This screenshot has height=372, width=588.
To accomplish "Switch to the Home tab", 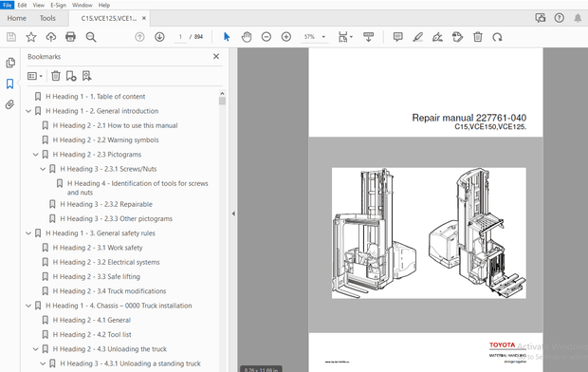I will 16,18.
